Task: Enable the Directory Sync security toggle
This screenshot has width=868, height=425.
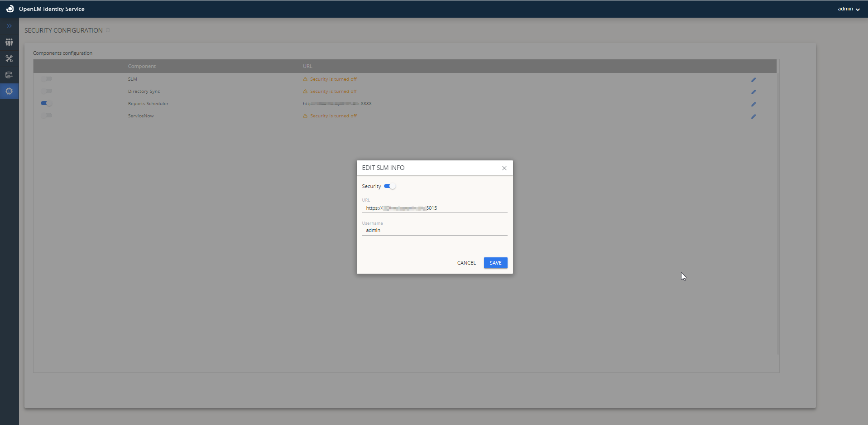Action: (47, 91)
